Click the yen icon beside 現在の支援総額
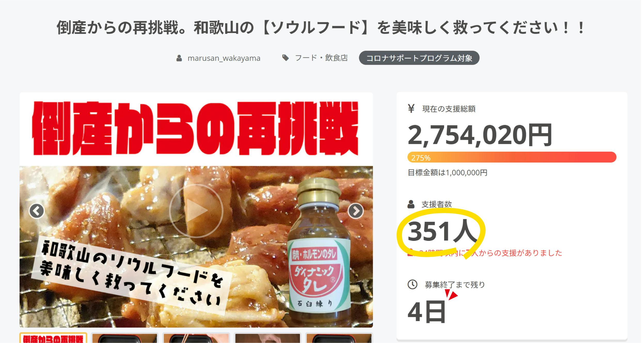The image size is (644, 343). [411, 109]
